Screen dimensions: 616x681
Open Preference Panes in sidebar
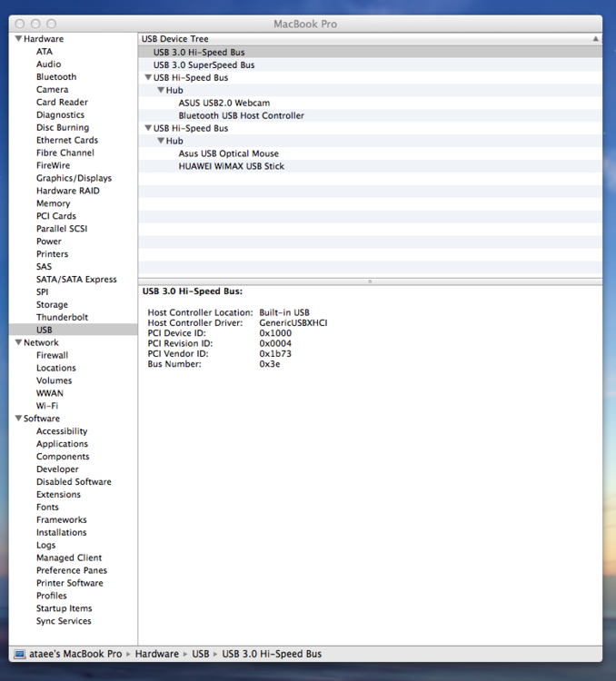(x=72, y=570)
